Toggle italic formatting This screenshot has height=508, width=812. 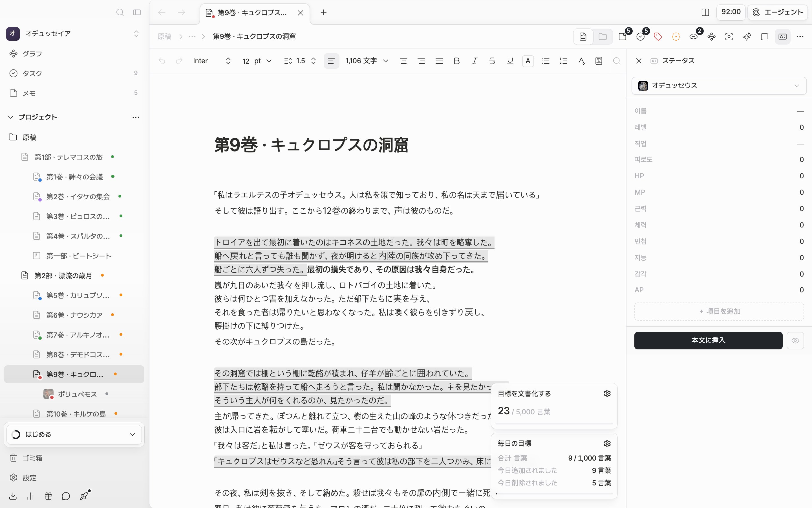point(475,61)
